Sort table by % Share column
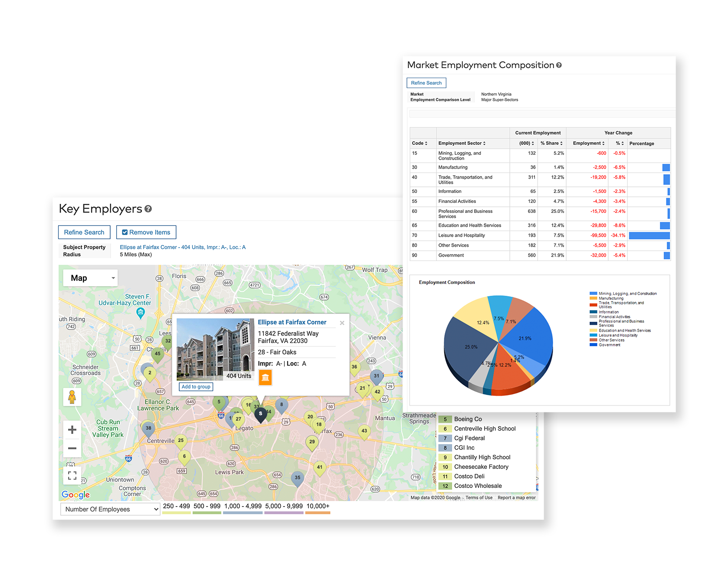This screenshot has height=565, width=728. [551, 144]
